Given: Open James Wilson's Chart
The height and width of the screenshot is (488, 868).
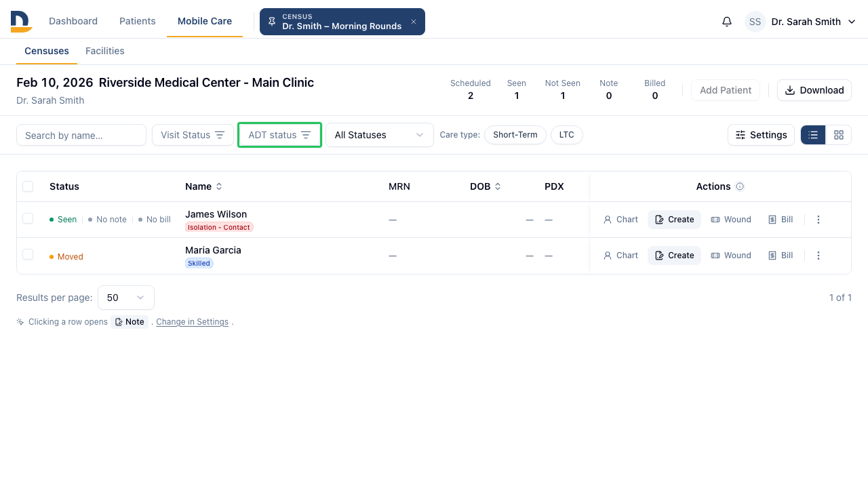Looking at the screenshot, I should pyautogui.click(x=620, y=220).
